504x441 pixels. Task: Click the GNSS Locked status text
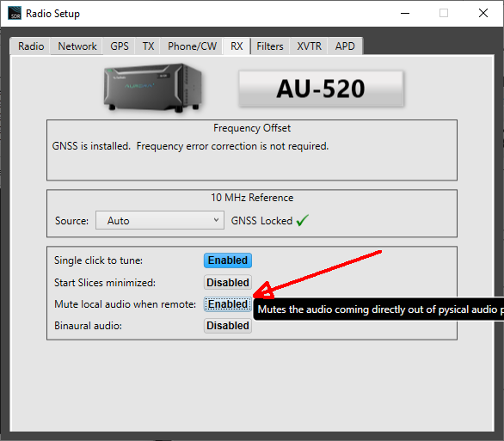[x=261, y=221]
